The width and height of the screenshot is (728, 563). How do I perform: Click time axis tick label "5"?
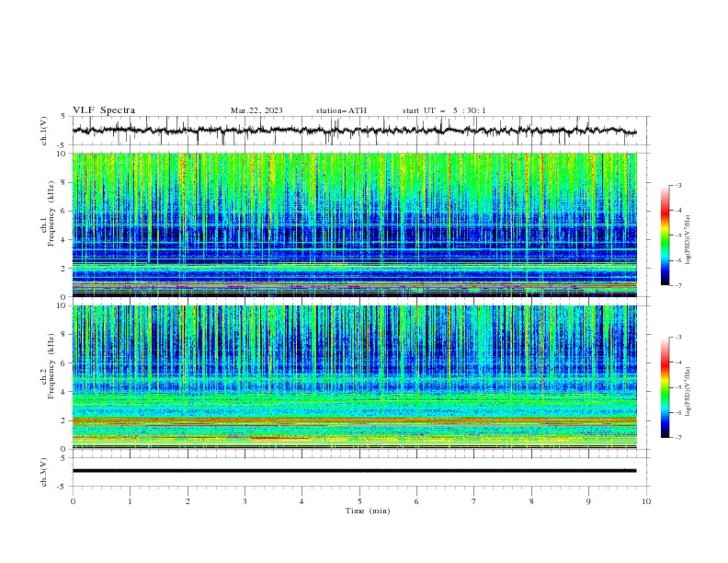359,501
